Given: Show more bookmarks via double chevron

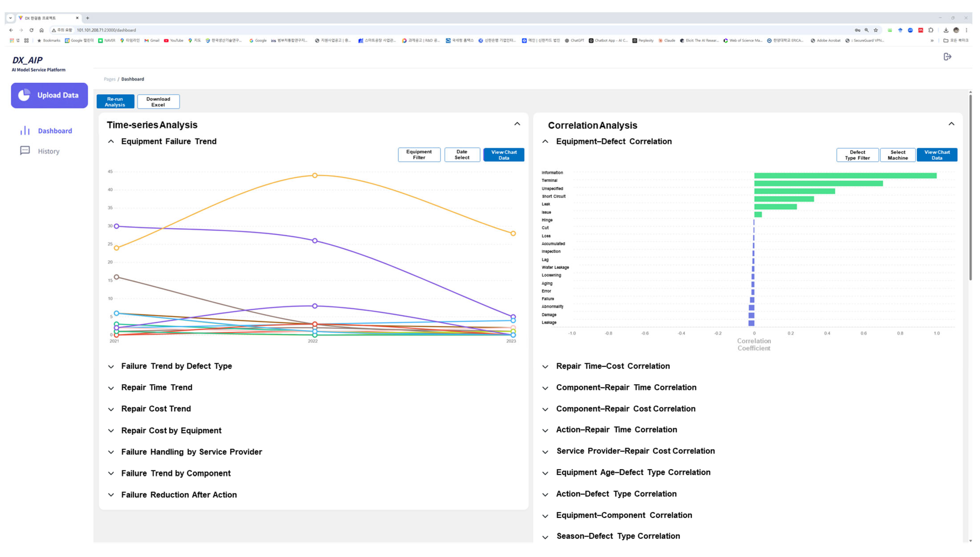Looking at the screenshot, I should [932, 40].
